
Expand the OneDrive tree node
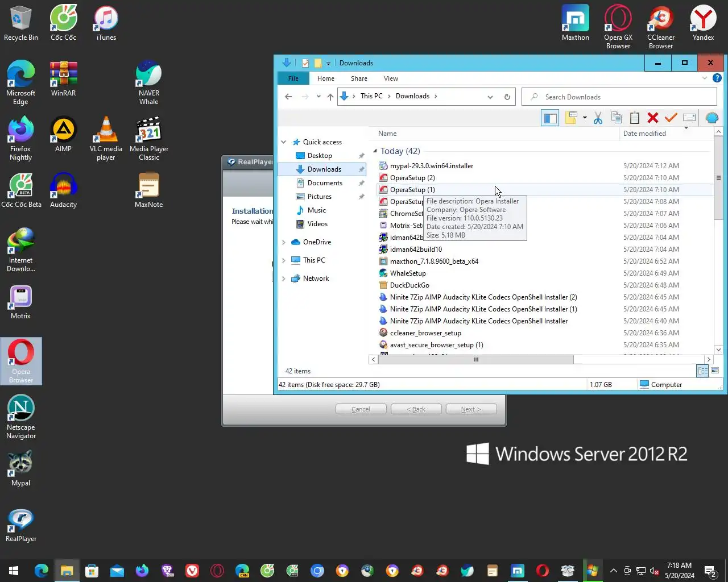[284, 242]
